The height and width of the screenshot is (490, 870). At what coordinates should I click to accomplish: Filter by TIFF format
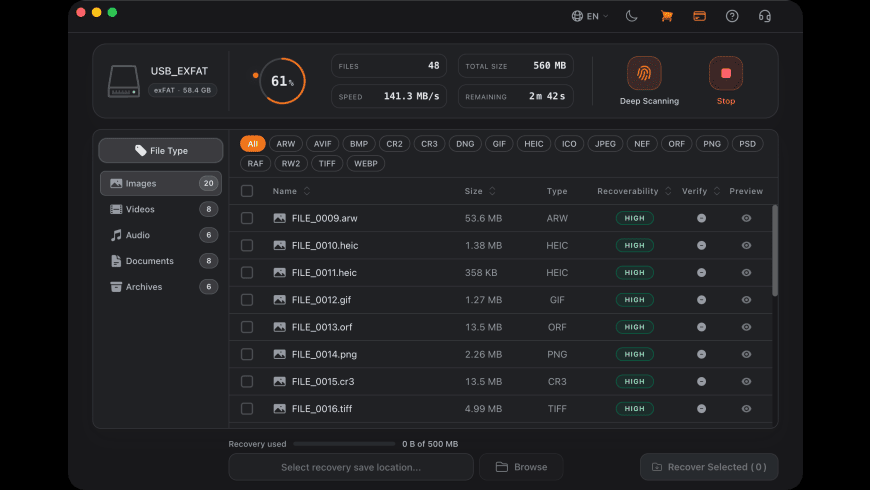click(x=327, y=164)
